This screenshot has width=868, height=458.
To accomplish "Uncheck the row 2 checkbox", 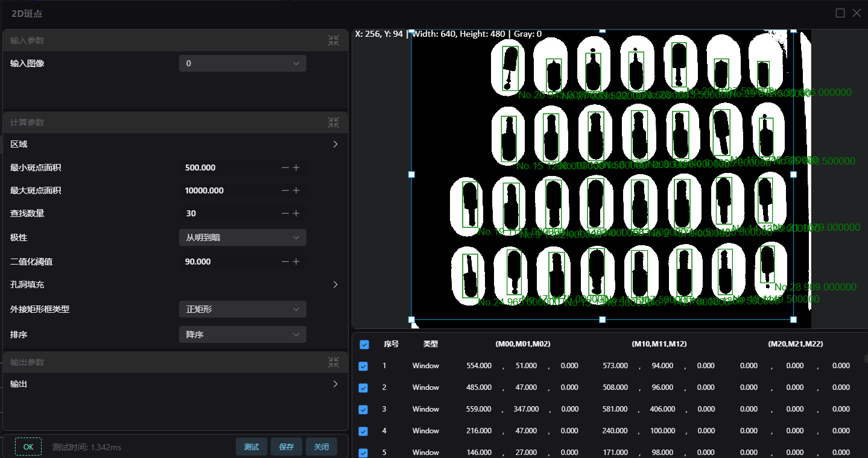I will (363, 387).
